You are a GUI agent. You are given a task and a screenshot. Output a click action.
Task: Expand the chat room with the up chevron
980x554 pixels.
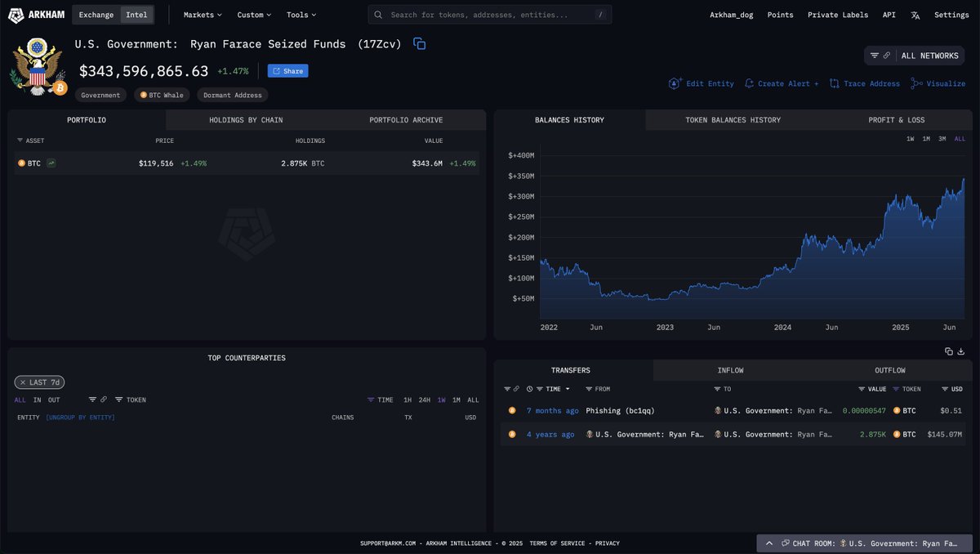(769, 543)
